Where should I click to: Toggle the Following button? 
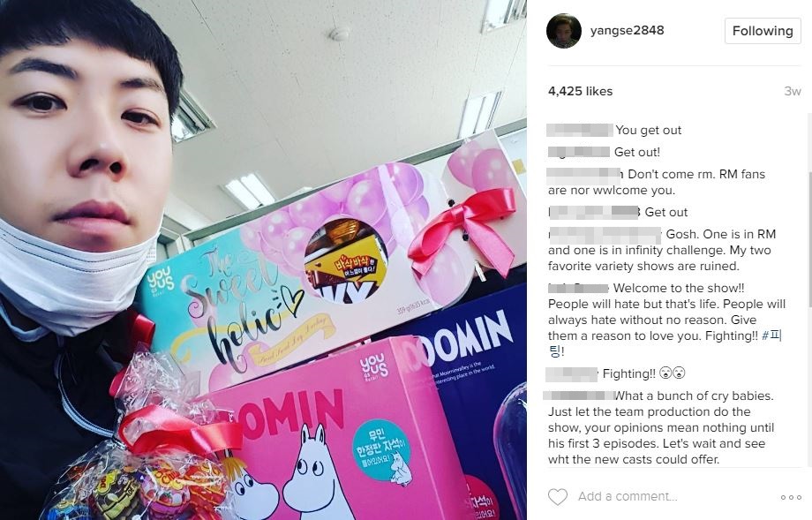pos(763,31)
